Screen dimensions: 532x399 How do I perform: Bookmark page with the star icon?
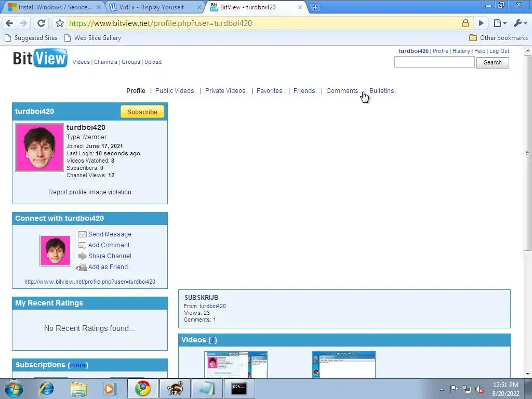click(60, 23)
